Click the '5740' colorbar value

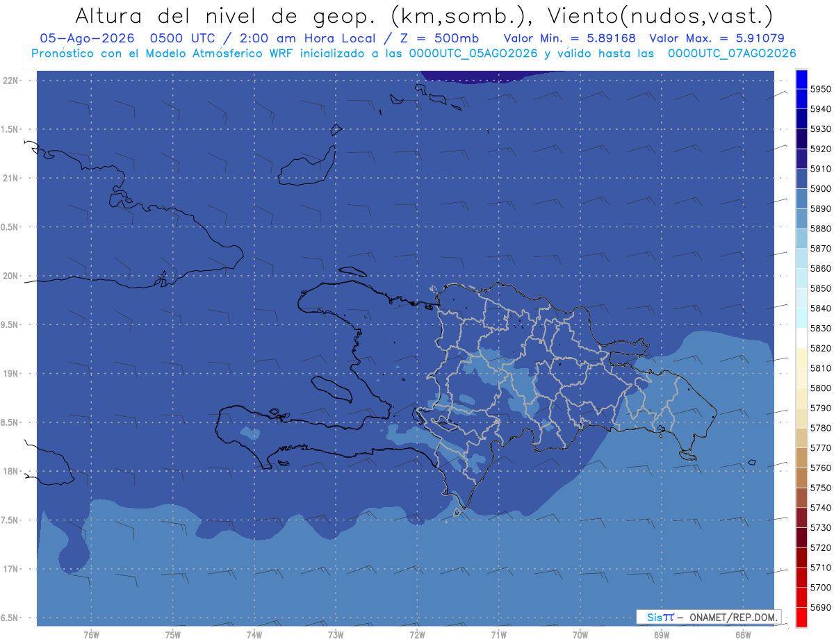[821, 508]
